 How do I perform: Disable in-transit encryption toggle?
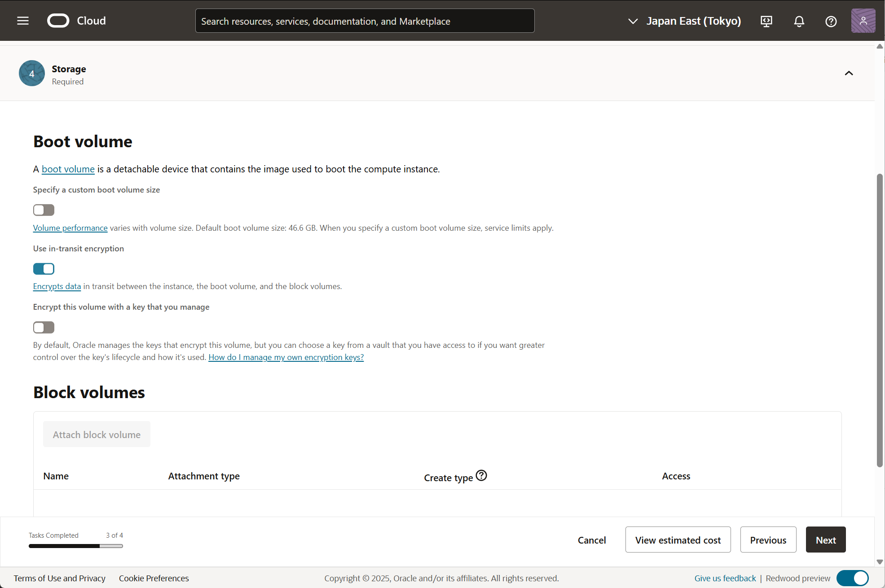tap(44, 269)
